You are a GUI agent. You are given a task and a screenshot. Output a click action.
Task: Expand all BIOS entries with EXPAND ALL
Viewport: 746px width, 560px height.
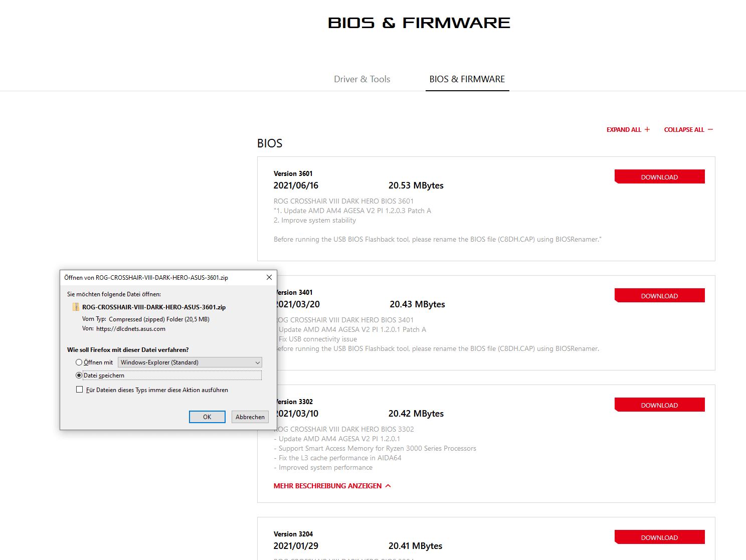[x=628, y=130]
